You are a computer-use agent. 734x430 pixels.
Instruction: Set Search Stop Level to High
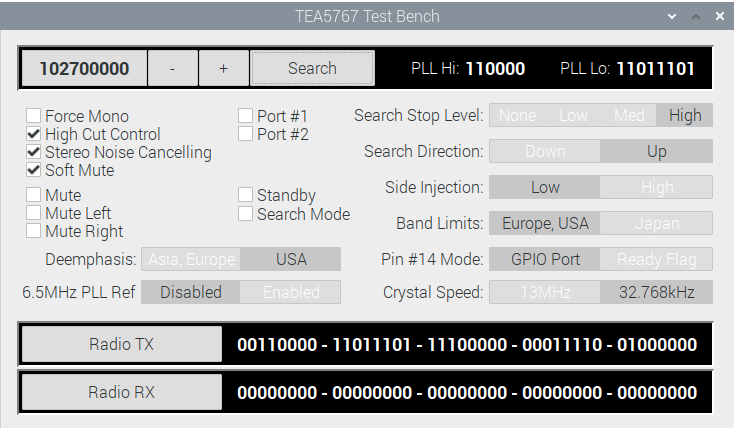click(x=684, y=115)
